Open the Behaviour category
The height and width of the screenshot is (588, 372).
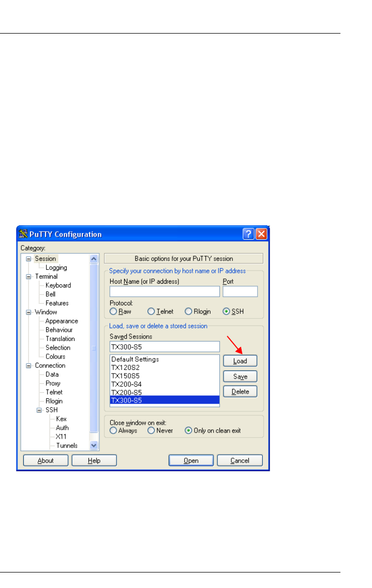coord(59,330)
